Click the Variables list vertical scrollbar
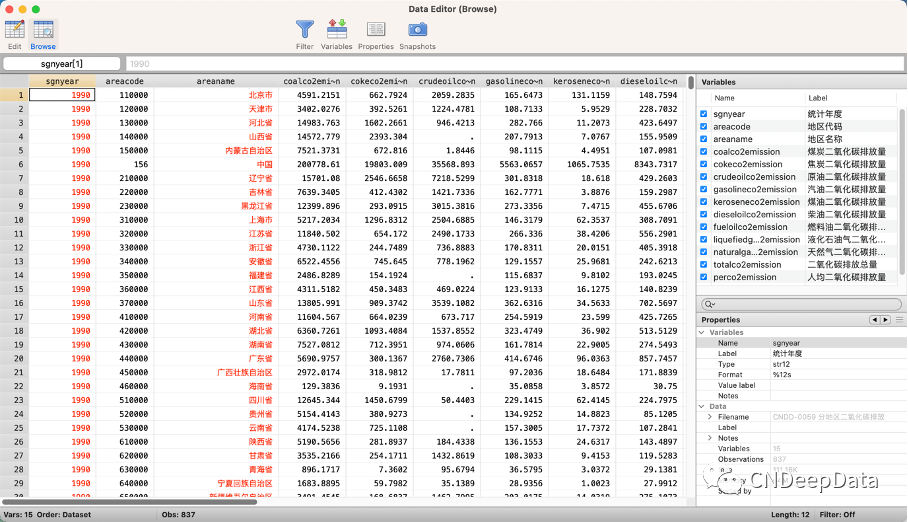Viewport: 908px width, 522px height. 902,191
